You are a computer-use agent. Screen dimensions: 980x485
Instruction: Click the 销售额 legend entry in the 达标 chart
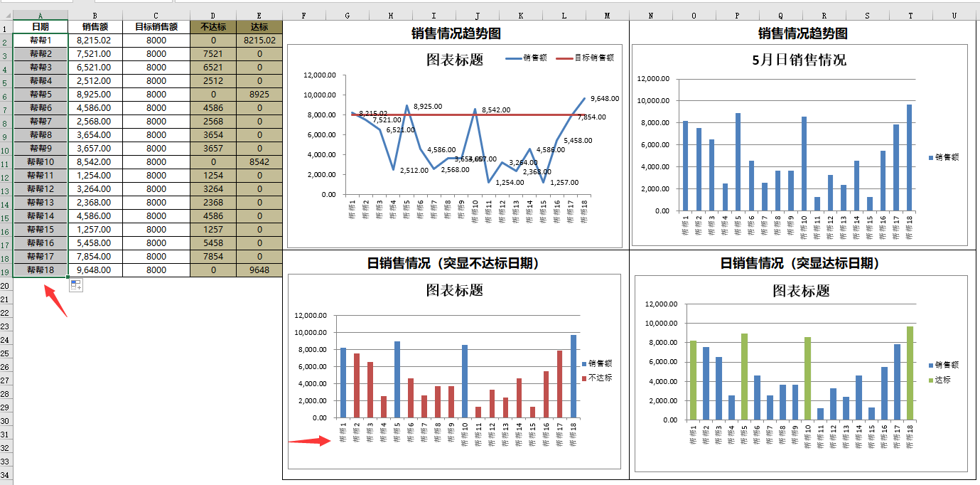pyautogui.click(x=943, y=364)
